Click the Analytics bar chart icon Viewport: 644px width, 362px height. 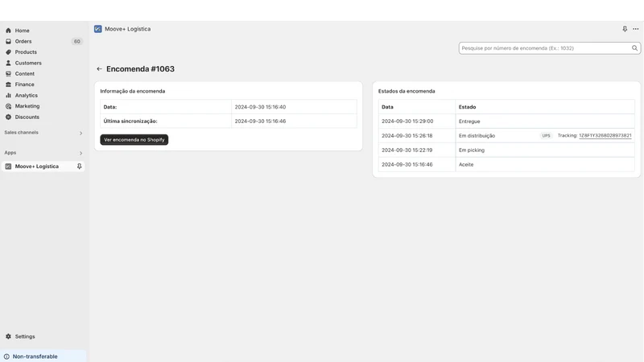8,95
